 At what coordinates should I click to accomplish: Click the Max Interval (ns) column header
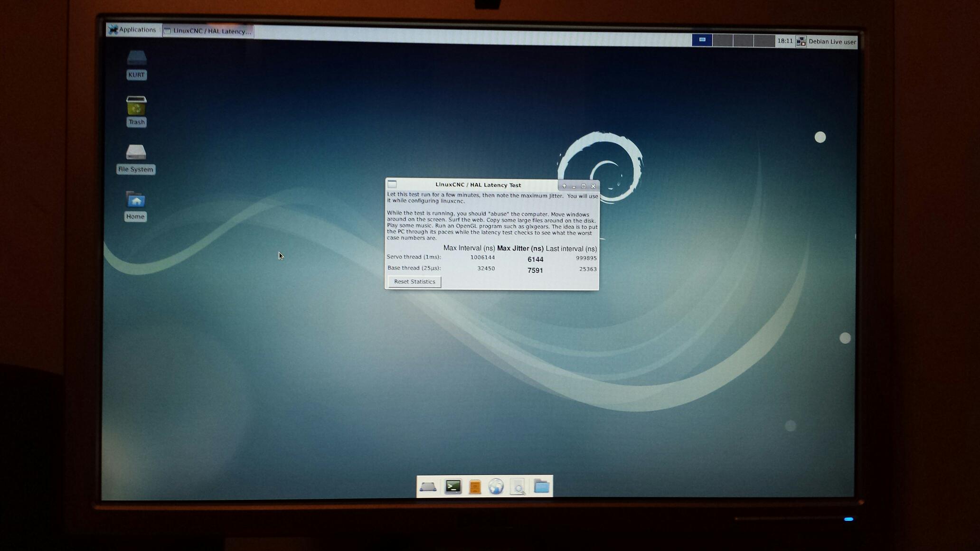(469, 248)
